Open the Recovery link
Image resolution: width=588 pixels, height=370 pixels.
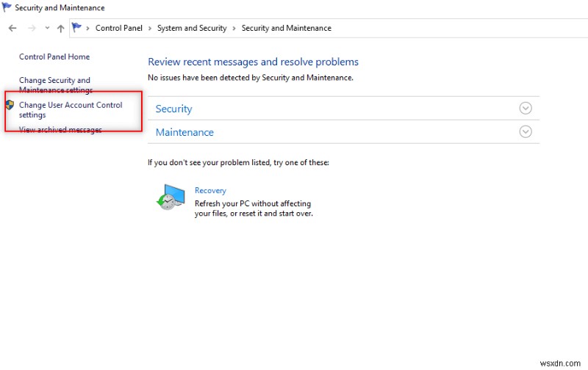click(210, 190)
